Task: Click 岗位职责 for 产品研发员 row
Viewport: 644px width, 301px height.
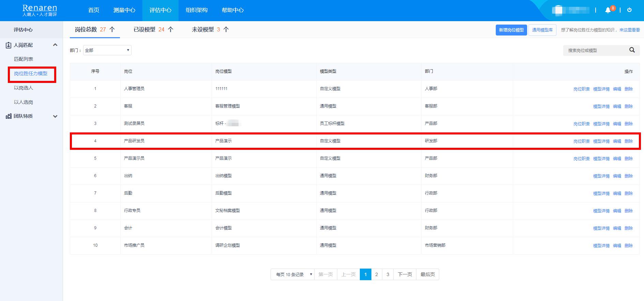Action: (x=581, y=141)
